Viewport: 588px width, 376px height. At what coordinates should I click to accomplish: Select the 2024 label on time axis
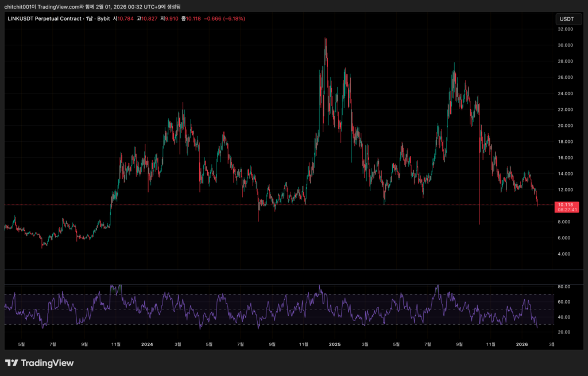147,344
